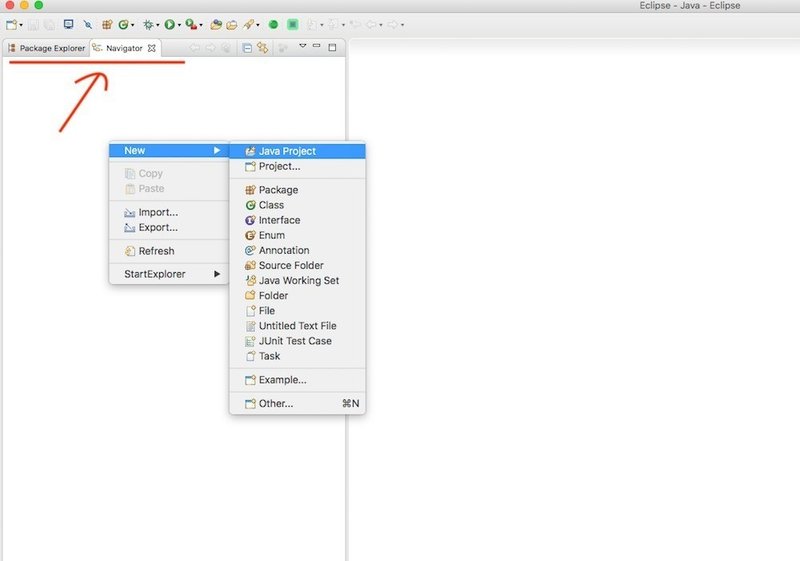
Task: Select Source Folder in the New submenu
Action: click(297, 265)
